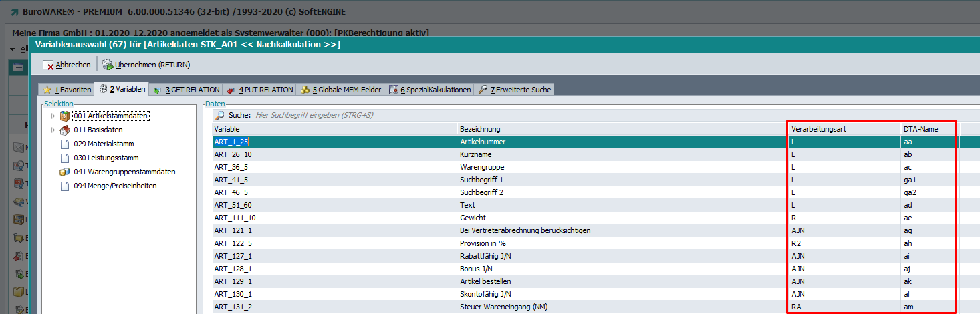Click the magnifier icon beside Suche
The height and width of the screenshot is (314, 980).
point(219,115)
